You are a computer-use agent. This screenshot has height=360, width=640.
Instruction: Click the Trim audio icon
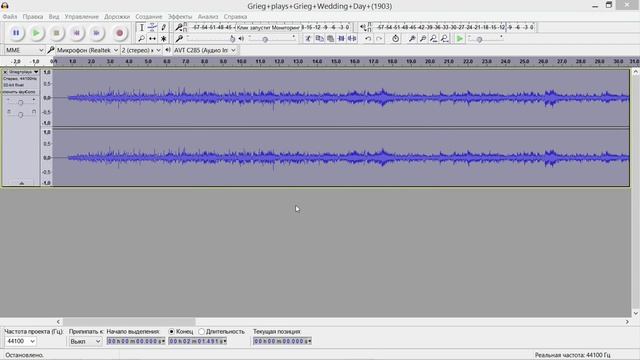coord(341,38)
